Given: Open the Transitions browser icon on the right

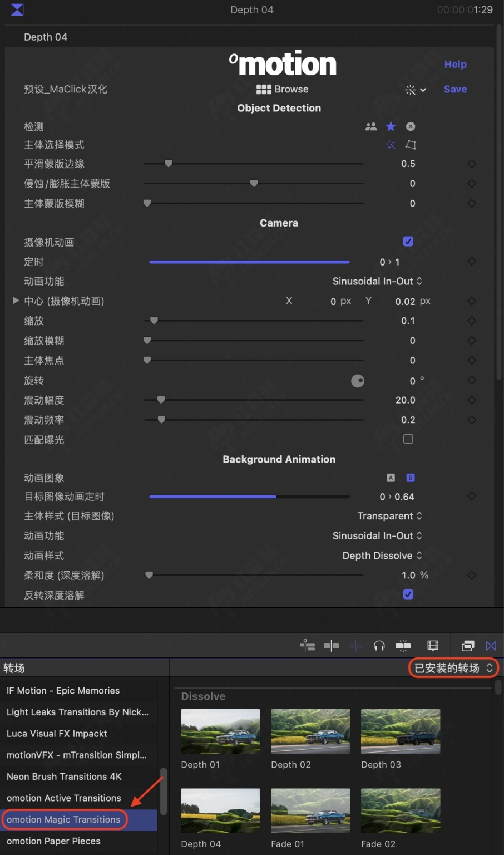Looking at the screenshot, I should 491,646.
